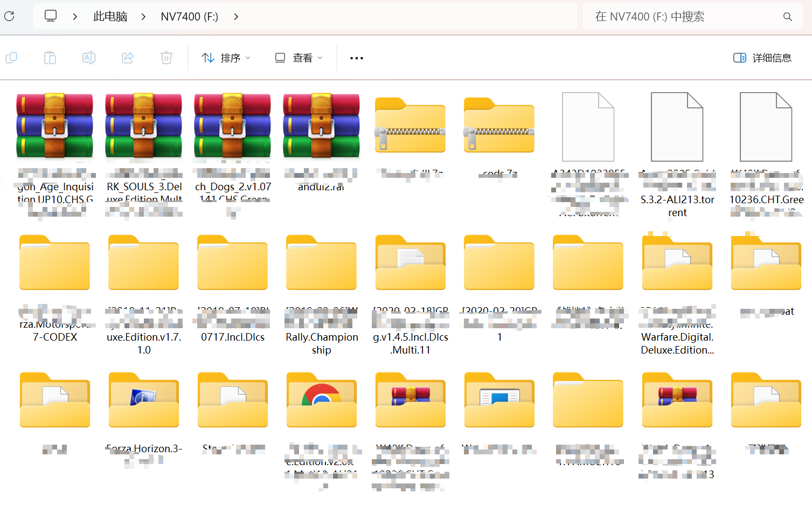This screenshot has height=505, width=812.
Task: Click the copy icon in toolbar
Action: [x=11, y=58]
